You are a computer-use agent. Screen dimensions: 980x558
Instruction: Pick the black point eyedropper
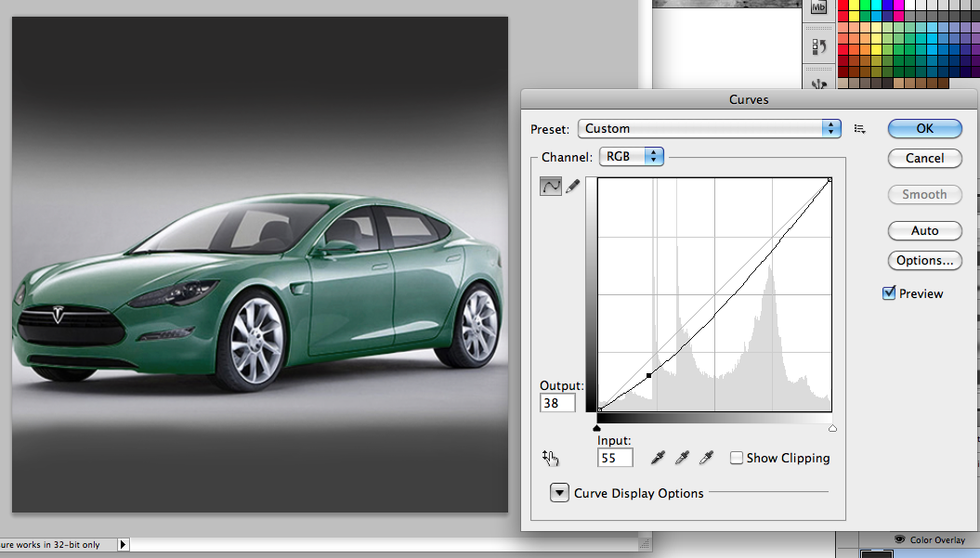tap(658, 458)
